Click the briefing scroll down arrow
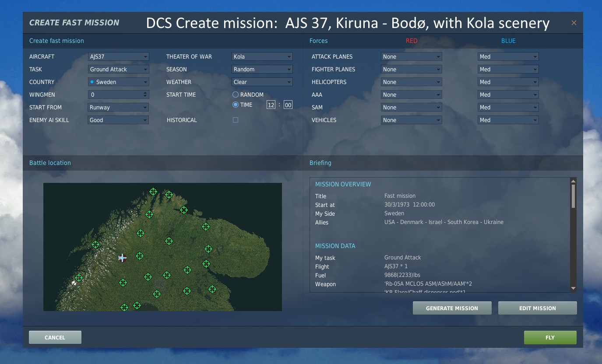Viewport: 602px width, 364px height. pyautogui.click(x=573, y=288)
